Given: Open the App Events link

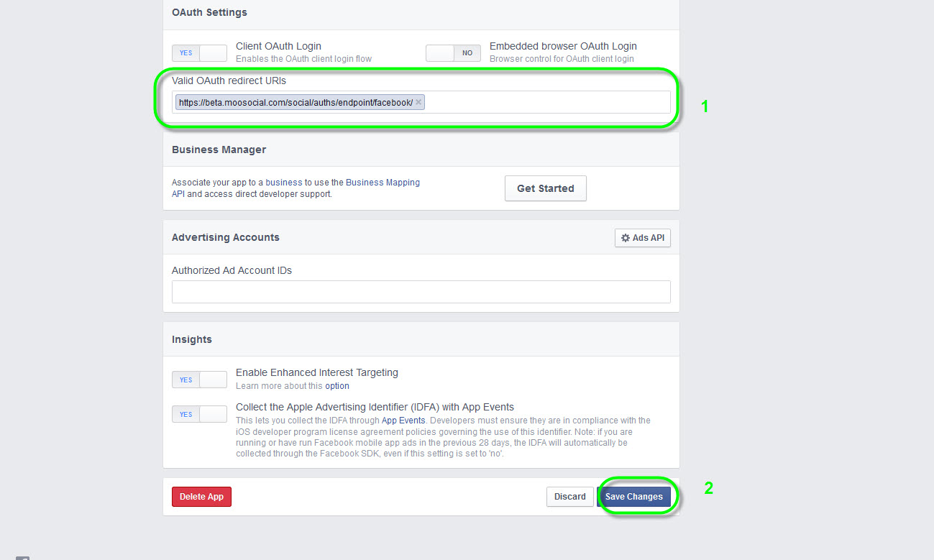Looking at the screenshot, I should pos(403,421).
